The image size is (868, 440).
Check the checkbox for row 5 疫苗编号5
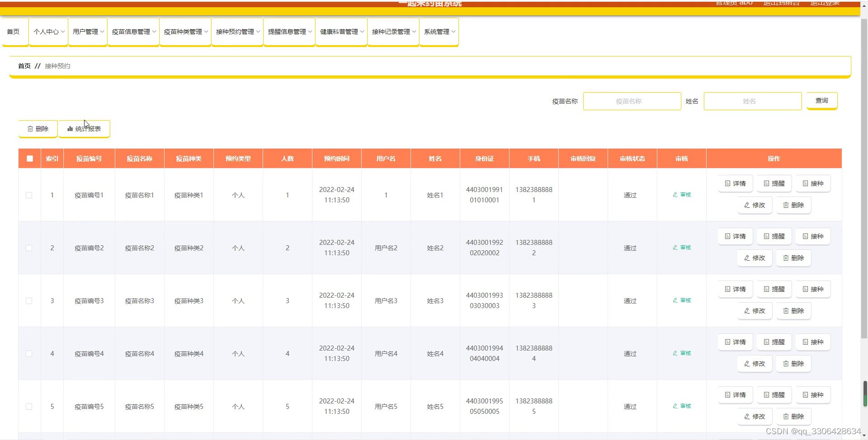(x=29, y=407)
